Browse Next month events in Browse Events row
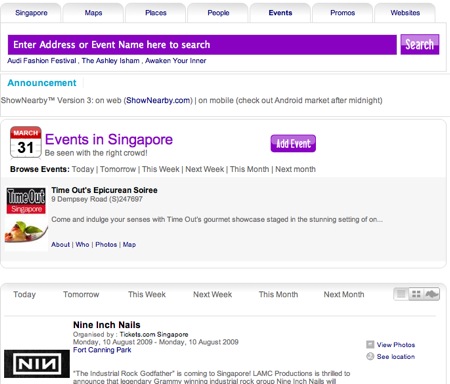Image resolution: width=450 pixels, height=384 pixels. (x=295, y=169)
